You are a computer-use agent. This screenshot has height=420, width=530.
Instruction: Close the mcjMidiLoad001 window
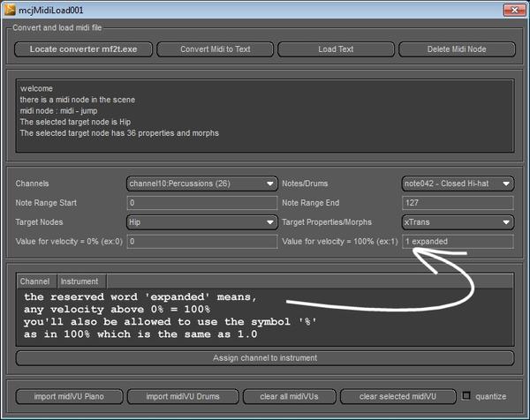point(514,10)
